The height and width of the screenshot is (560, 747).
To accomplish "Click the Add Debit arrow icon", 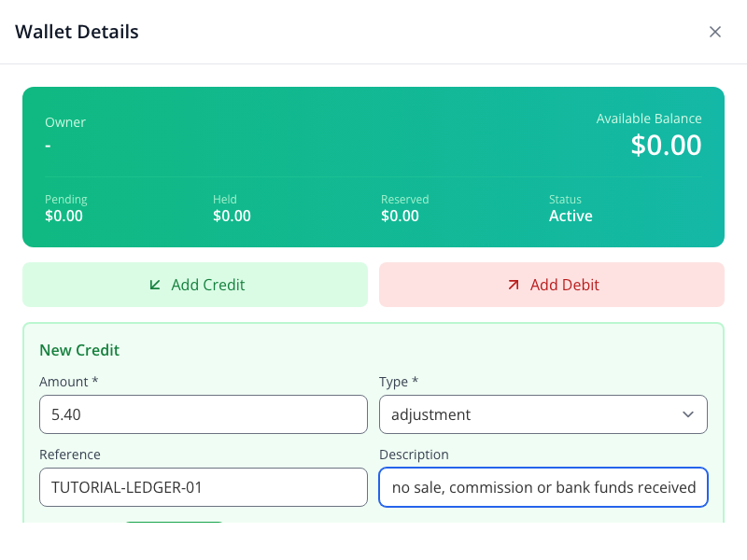I will pos(513,285).
